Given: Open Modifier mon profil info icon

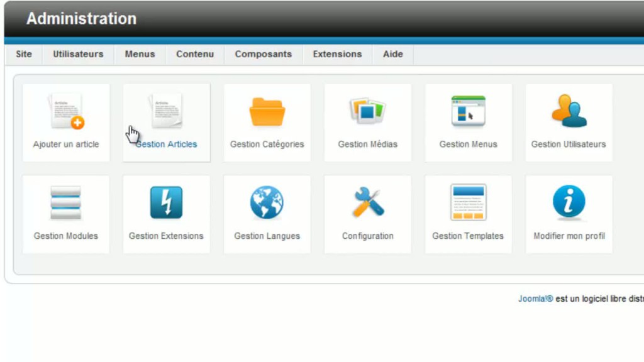Looking at the screenshot, I should (569, 203).
